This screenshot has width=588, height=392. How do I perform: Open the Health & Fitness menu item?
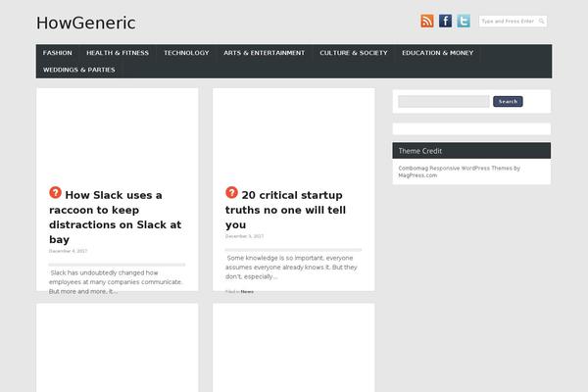point(118,53)
